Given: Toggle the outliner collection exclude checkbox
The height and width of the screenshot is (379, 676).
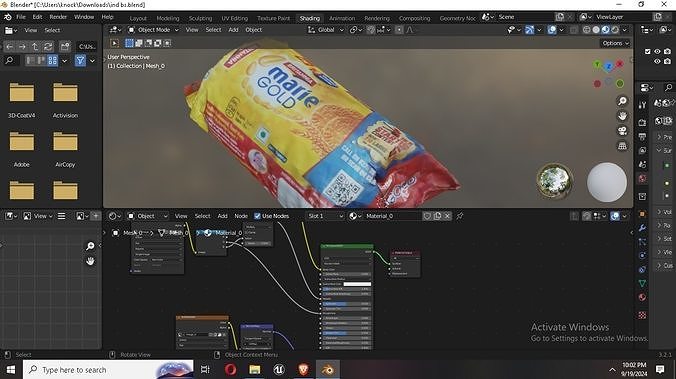Looking at the screenshot, I should point(648,51).
